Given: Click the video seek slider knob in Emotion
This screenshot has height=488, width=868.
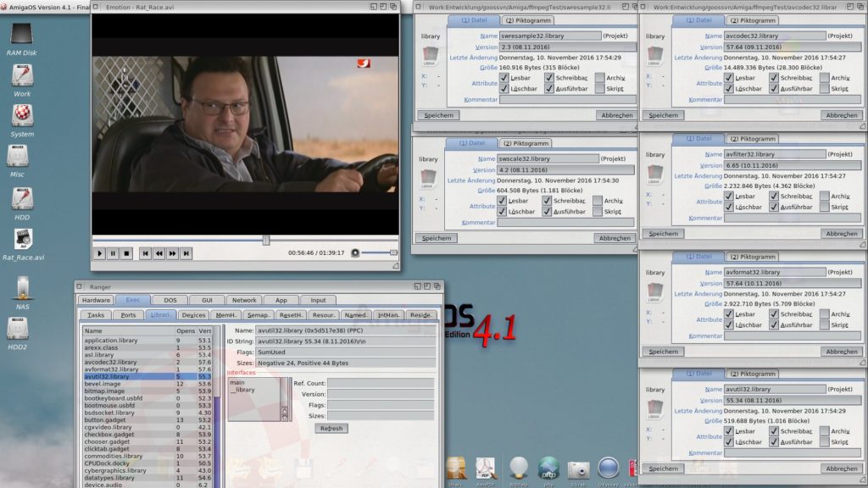Looking at the screenshot, I should coord(266,240).
